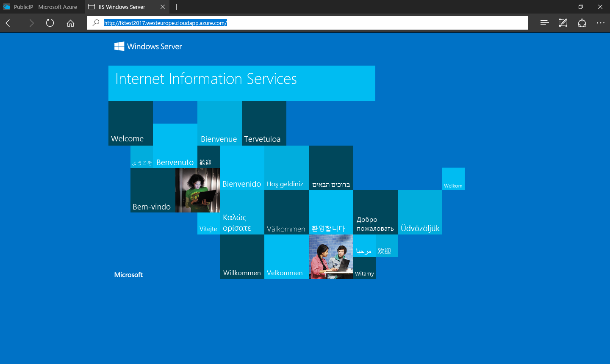
Task: Open the More actions ellipsis menu
Action: click(x=601, y=23)
